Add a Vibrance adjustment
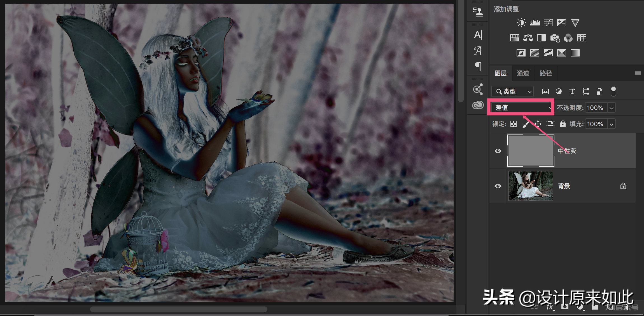 (575, 23)
